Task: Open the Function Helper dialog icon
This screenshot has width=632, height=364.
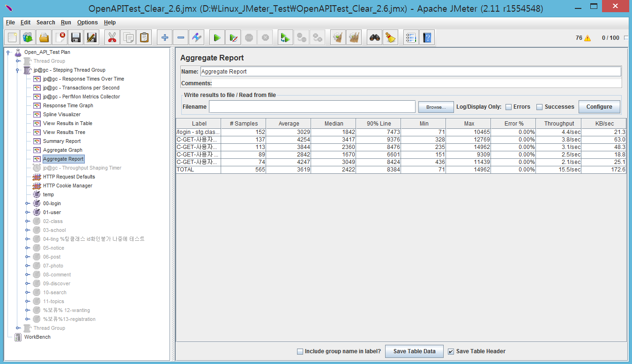Action: tap(411, 38)
